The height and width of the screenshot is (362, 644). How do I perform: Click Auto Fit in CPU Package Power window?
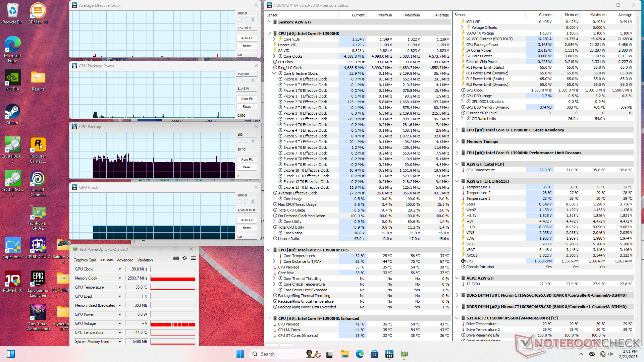pyautogui.click(x=247, y=99)
